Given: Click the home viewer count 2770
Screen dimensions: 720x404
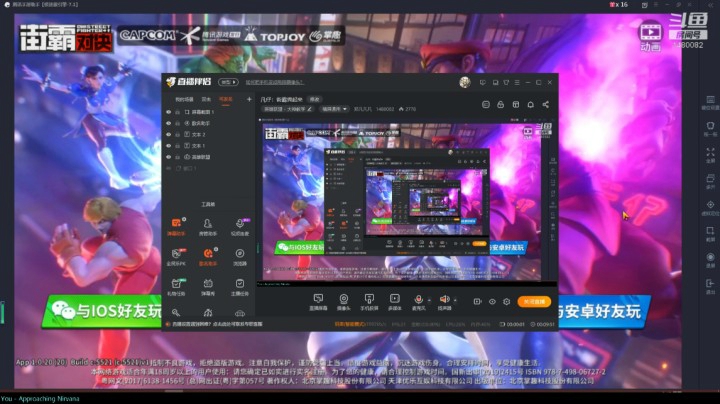Looking at the screenshot, I should [x=407, y=109].
